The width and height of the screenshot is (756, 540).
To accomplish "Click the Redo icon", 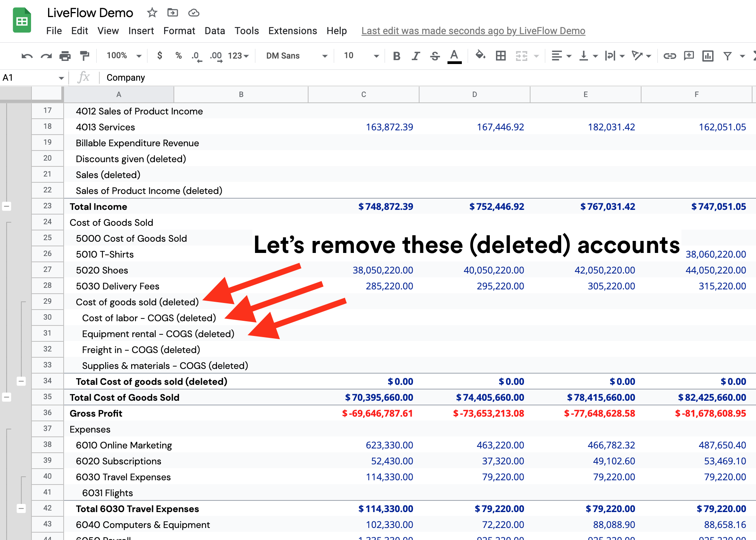I will click(x=46, y=56).
